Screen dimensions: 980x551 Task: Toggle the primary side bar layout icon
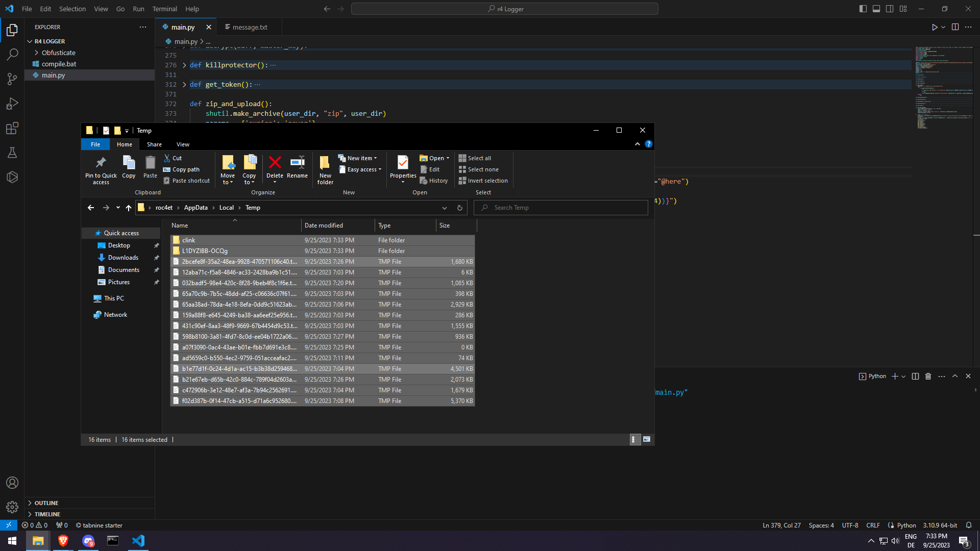point(863,9)
